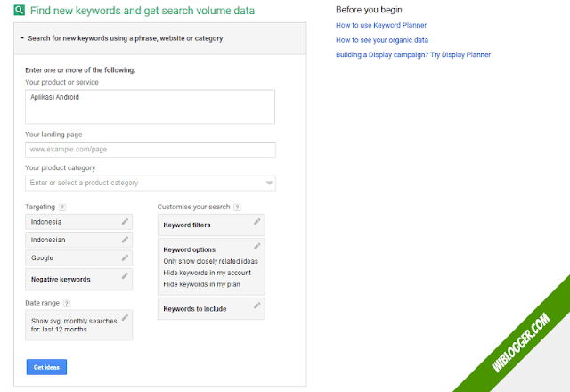
Task: Select the Google network box
Action: (79, 257)
